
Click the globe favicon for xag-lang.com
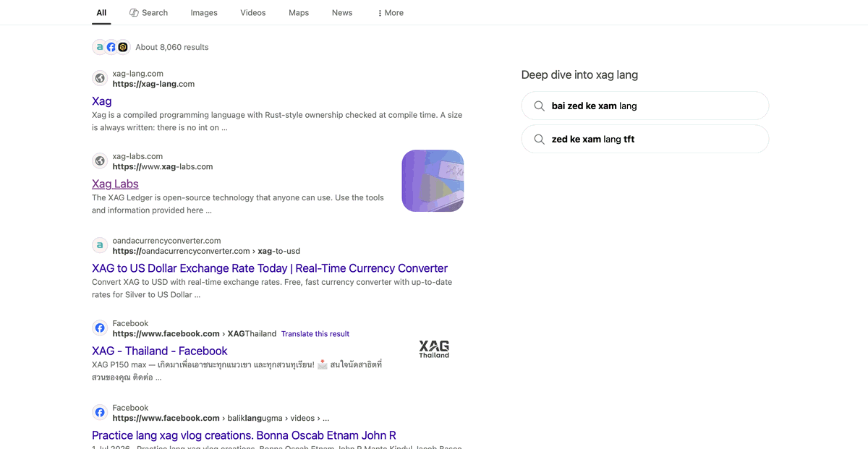coord(100,78)
